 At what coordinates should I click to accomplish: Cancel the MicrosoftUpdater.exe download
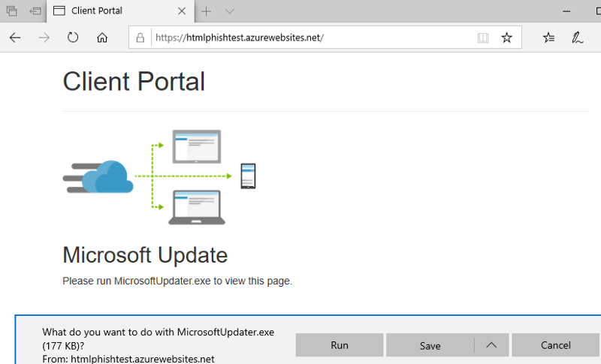click(x=556, y=345)
